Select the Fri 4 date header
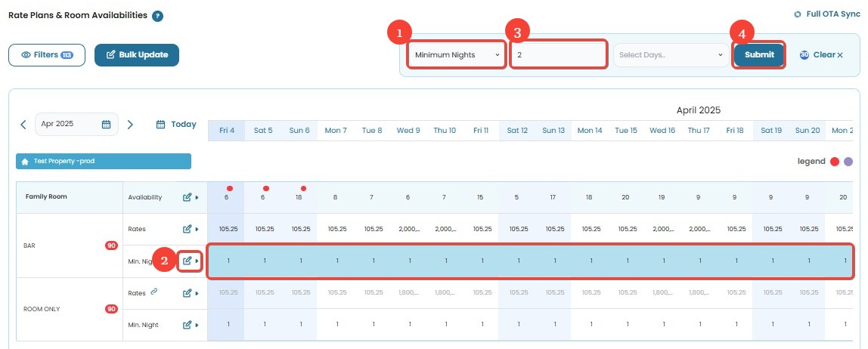Viewport: 868px width, 349px height. click(226, 131)
